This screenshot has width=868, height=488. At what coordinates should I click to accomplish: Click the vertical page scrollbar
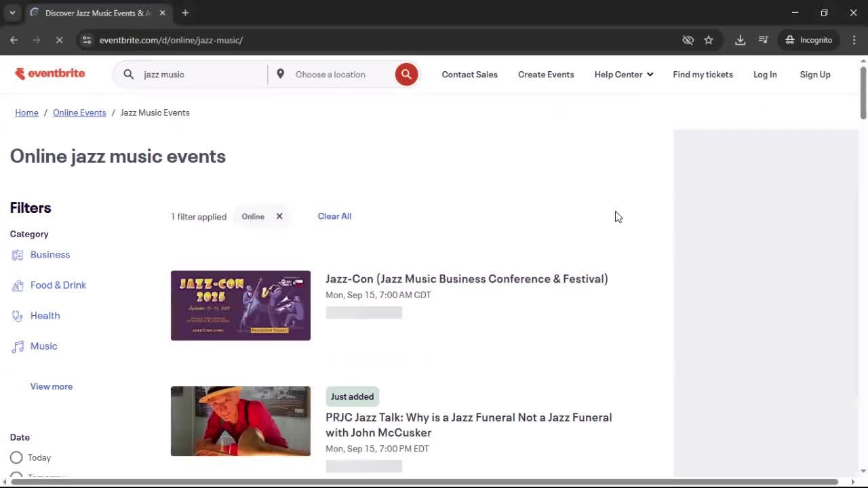pyautogui.click(x=863, y=91)
